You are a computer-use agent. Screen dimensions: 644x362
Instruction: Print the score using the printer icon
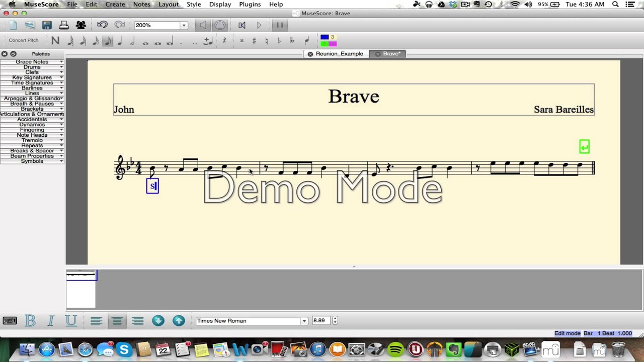(64, 25)
